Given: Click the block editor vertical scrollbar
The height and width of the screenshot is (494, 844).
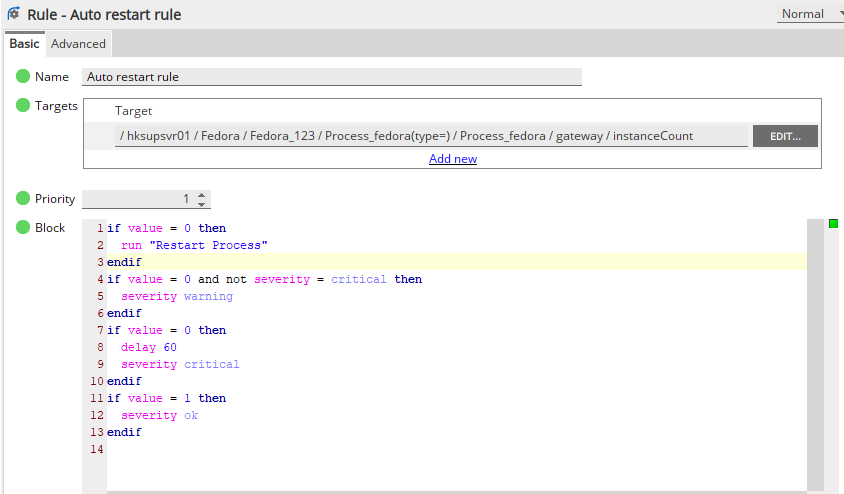Looking at the screenshot, I should tap(815, 355).
